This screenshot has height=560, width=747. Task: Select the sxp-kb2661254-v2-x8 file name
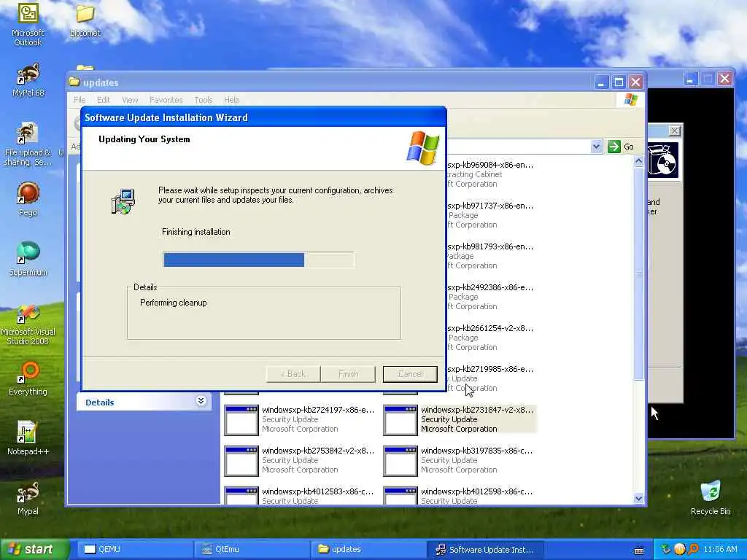pos(490,329)
